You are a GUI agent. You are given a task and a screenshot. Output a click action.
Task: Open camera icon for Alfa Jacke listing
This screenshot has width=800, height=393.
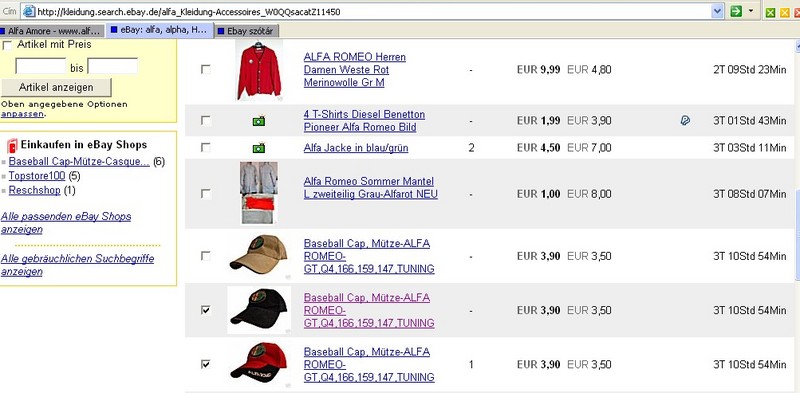point(259,148)
